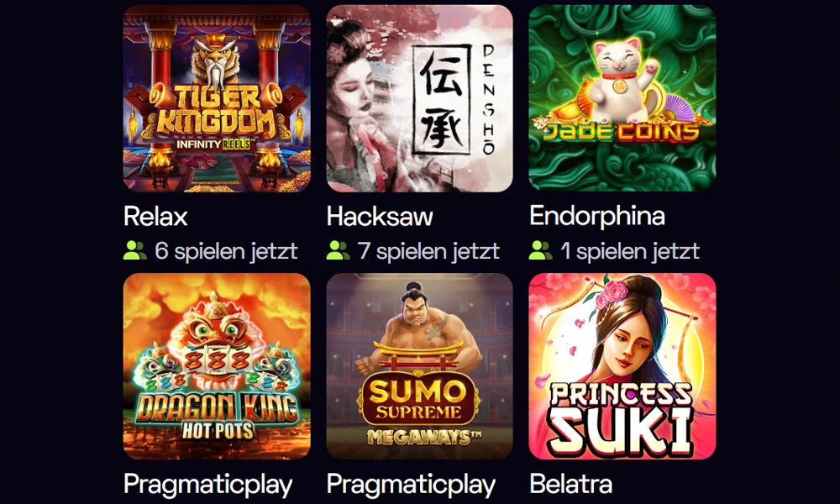Start Dragon King Hot Pots game

point(217,366)
